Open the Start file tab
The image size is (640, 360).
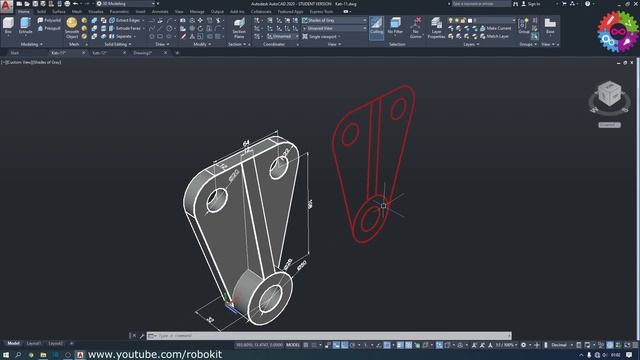(x=14, y=53)
